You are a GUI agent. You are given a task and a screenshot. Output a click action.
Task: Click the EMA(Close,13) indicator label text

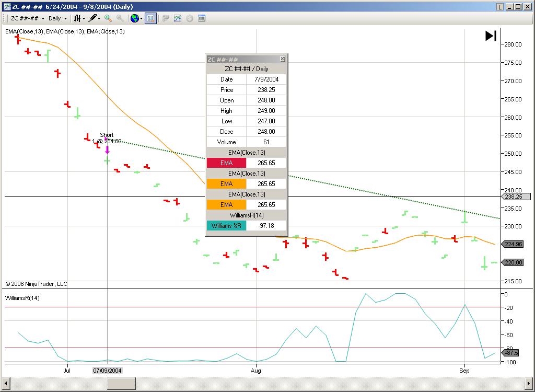click(65, 31)
